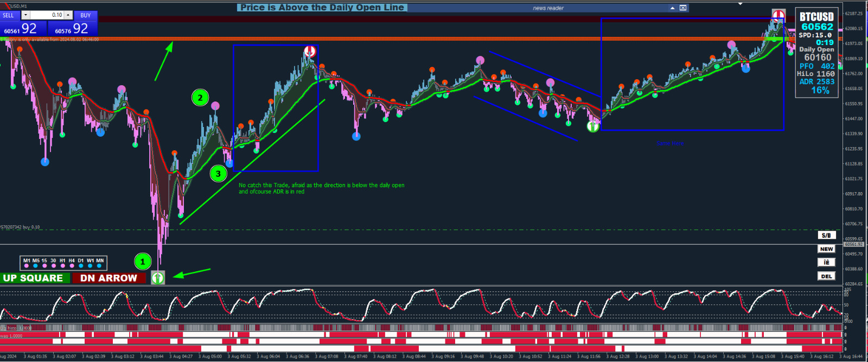Open the lot volume dropdown arrow
The image size is (868, 362).
point(25,15)
